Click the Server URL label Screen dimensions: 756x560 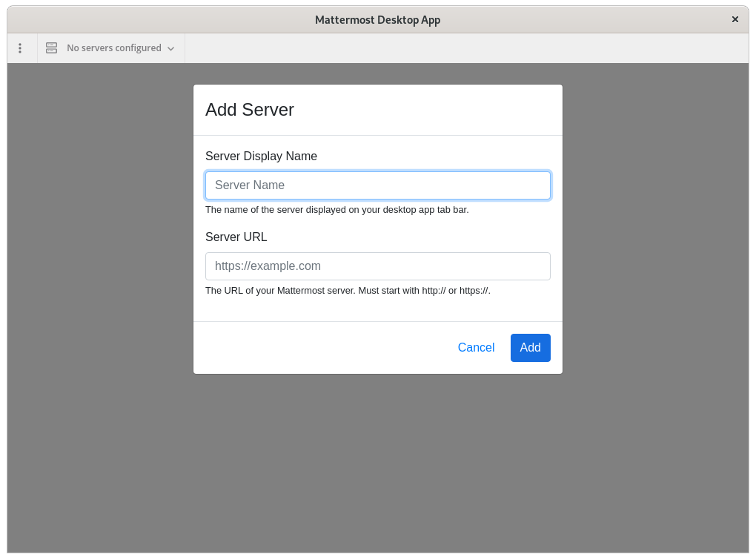click(236, 237)
